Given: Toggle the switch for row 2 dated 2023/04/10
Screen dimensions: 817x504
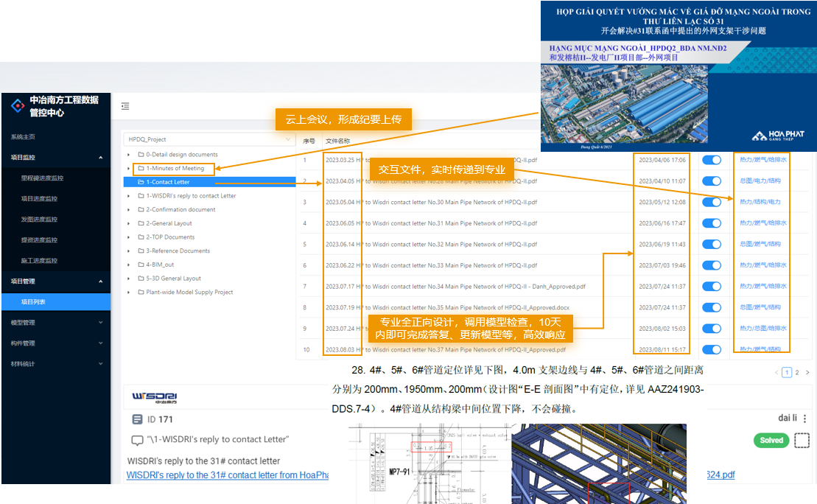Looking at the screenshot, I should pyautogui.click(x=711, y=181).
